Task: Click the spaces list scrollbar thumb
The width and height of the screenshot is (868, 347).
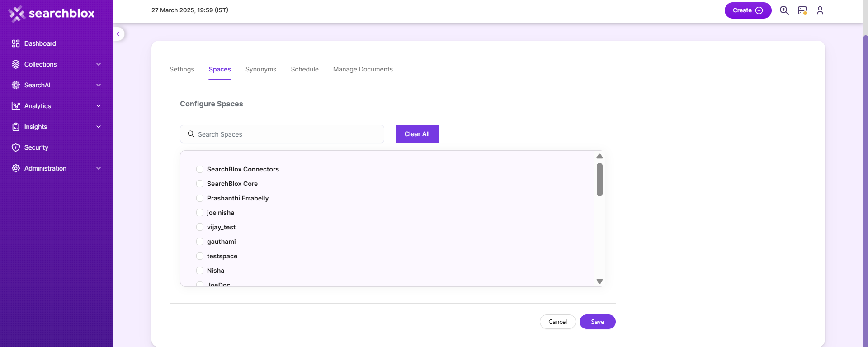Action: (599, 180)
